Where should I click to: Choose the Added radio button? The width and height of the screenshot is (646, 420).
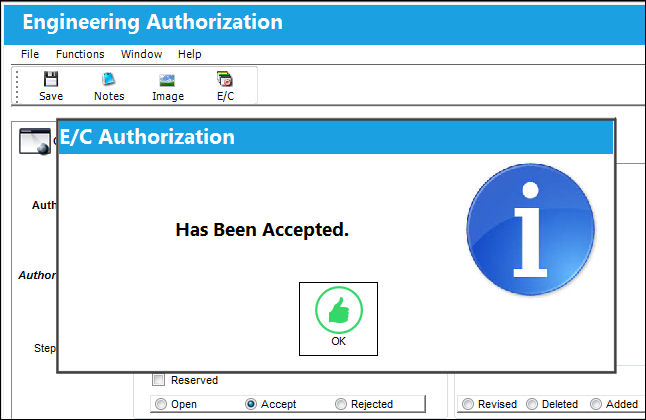[596, 404]
